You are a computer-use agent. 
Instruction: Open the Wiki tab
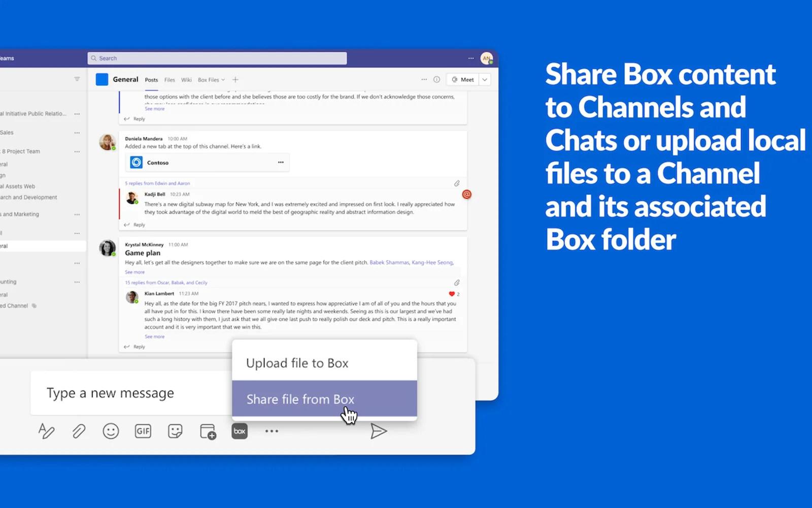point(187,80)
